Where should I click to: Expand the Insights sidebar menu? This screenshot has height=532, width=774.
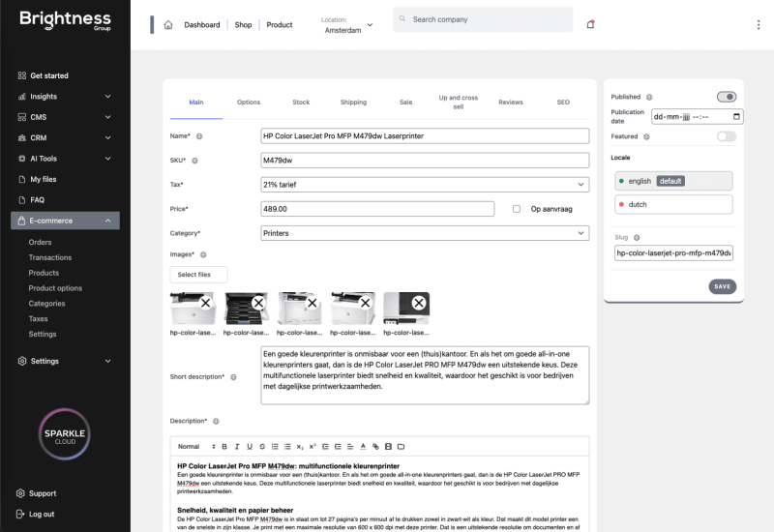[x=65, y=96]
